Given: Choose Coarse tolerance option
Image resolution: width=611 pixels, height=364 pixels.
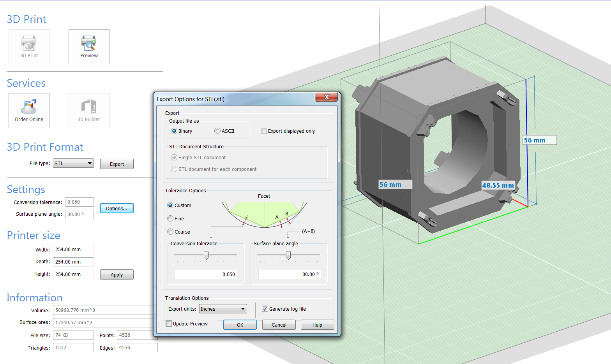Looking at the screenshot, I should click(170, 232).
